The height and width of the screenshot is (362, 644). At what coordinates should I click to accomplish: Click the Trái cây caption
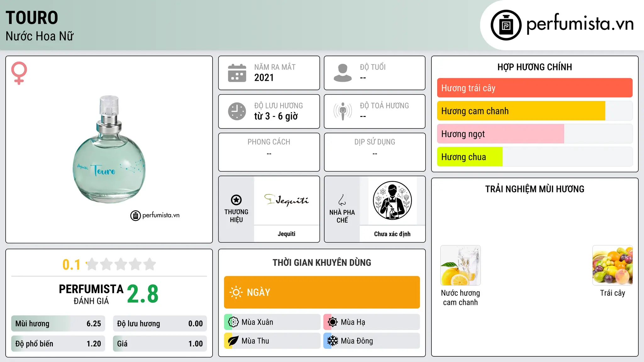pos(613,293)
